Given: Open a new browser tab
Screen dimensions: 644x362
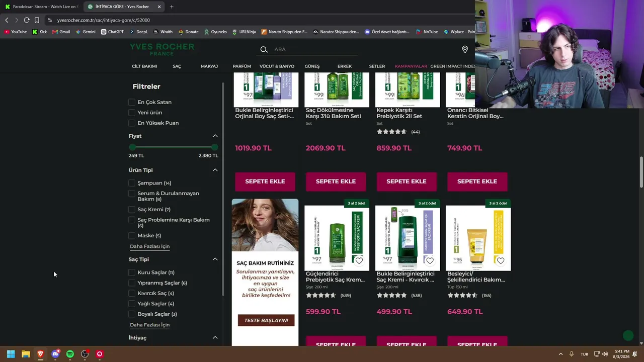Looking at the screenshot, I should pos(172,7).
